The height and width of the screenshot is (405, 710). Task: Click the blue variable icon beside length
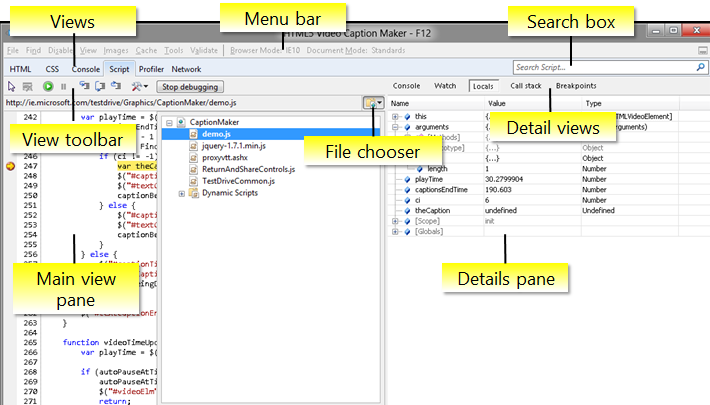(x=420, y=169)
